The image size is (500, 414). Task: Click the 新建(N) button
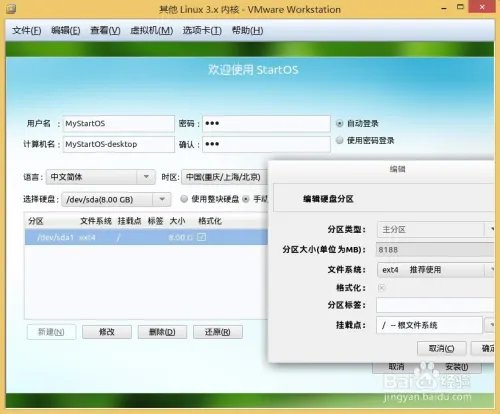point(51,332)
